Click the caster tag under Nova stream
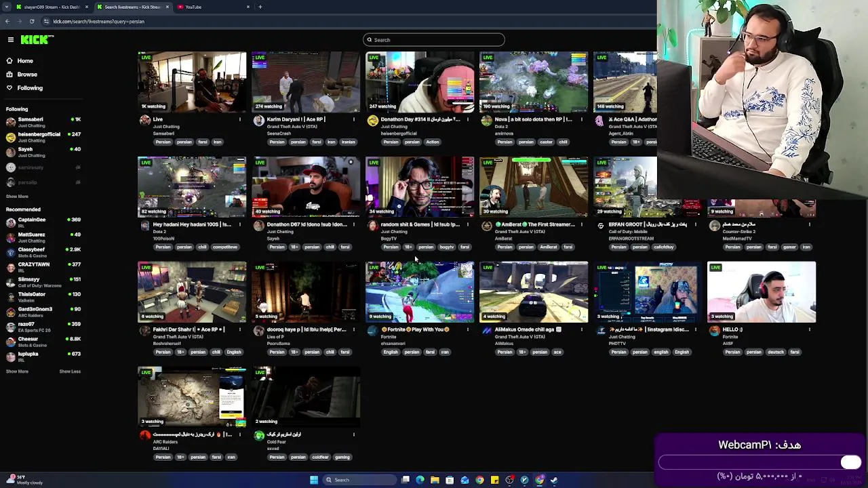The image size is (868, 488). tap(546, 142)
